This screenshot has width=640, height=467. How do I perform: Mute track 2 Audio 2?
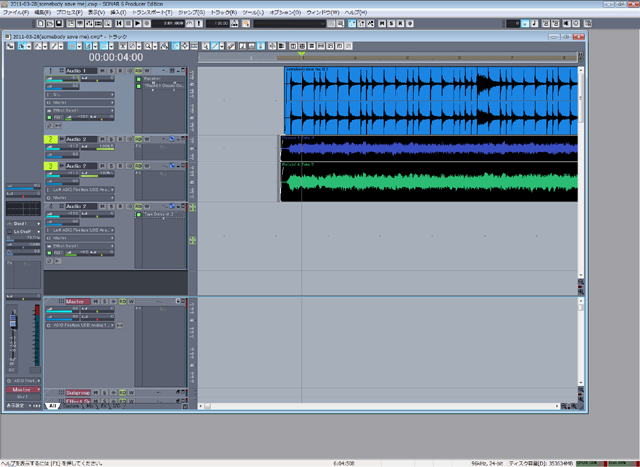[102, 139]
